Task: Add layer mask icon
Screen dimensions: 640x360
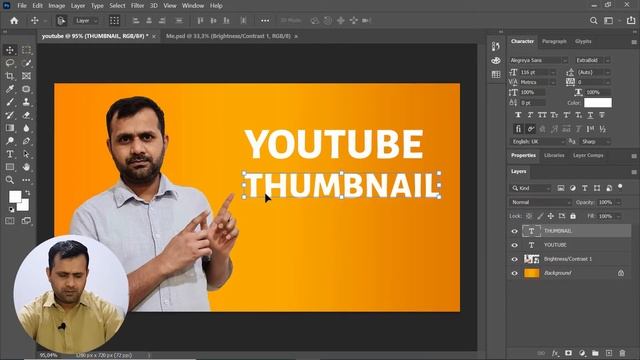Action: pyautogui.click(x=568, y=353)
